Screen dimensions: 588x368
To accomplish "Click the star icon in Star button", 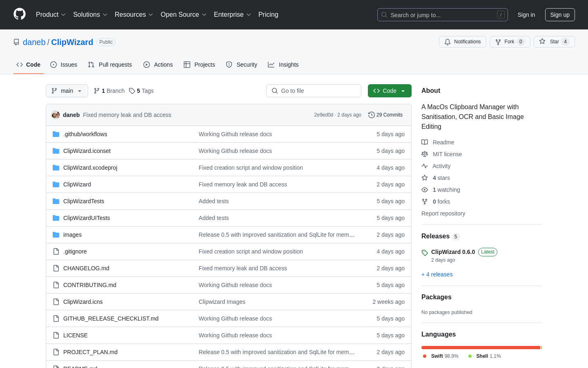I will (542, 41).
